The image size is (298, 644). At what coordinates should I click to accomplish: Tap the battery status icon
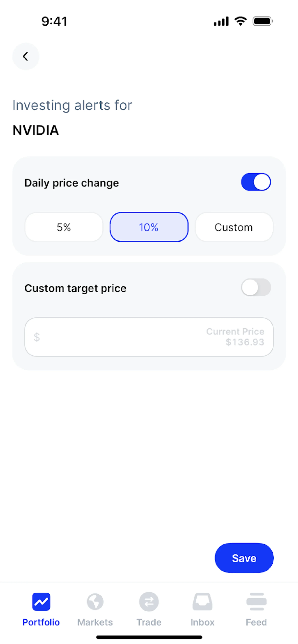[x=262, y=21]
